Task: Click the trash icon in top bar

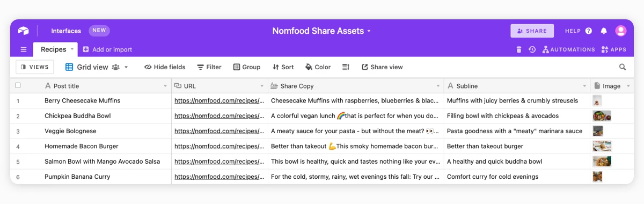Action: click(518, 49)
